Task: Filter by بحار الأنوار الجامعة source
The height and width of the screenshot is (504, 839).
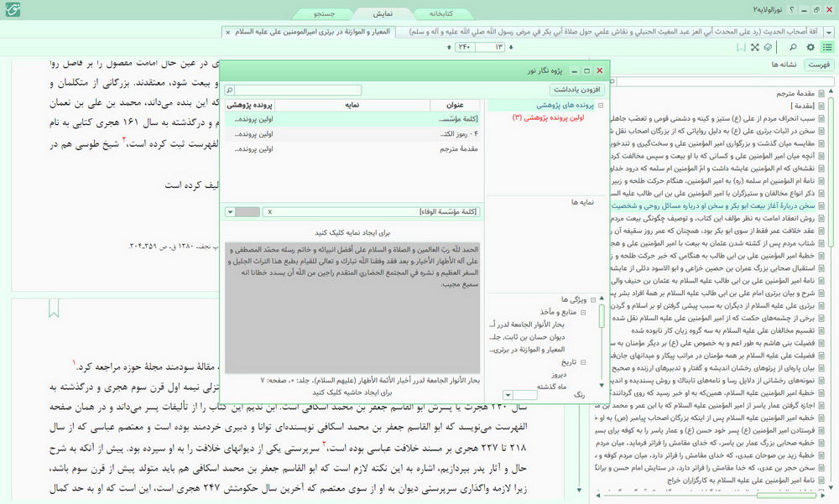Action: click(527, 325)
